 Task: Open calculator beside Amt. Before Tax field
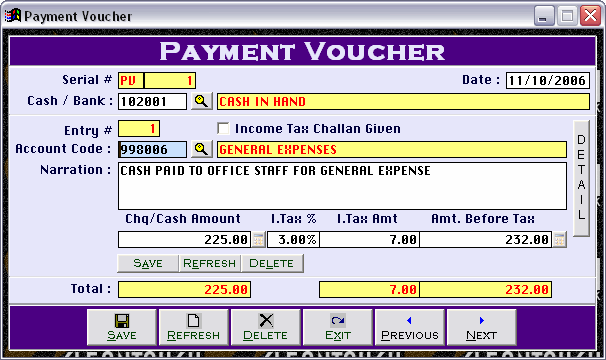coord(559,240)
